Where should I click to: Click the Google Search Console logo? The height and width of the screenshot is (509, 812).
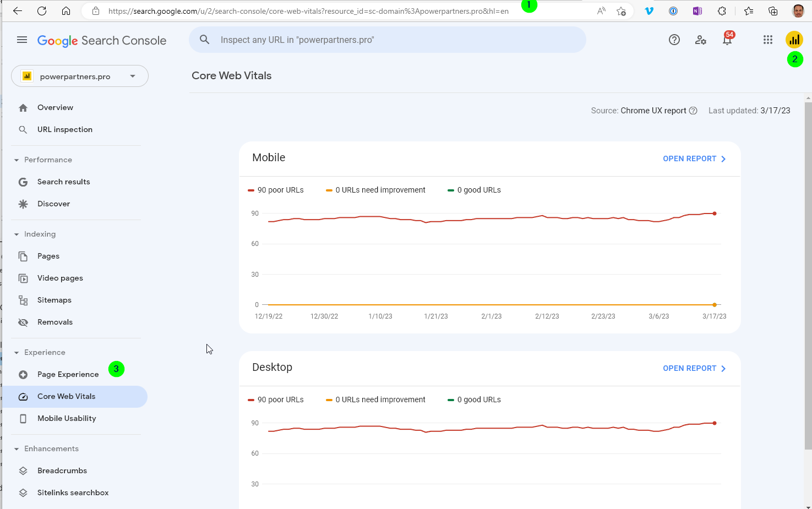pos(102,41)
